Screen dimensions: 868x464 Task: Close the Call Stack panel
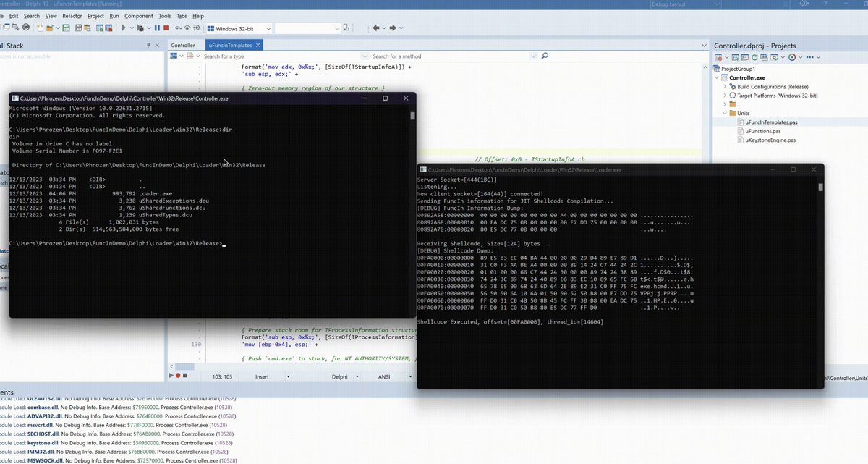pos(157,45)
